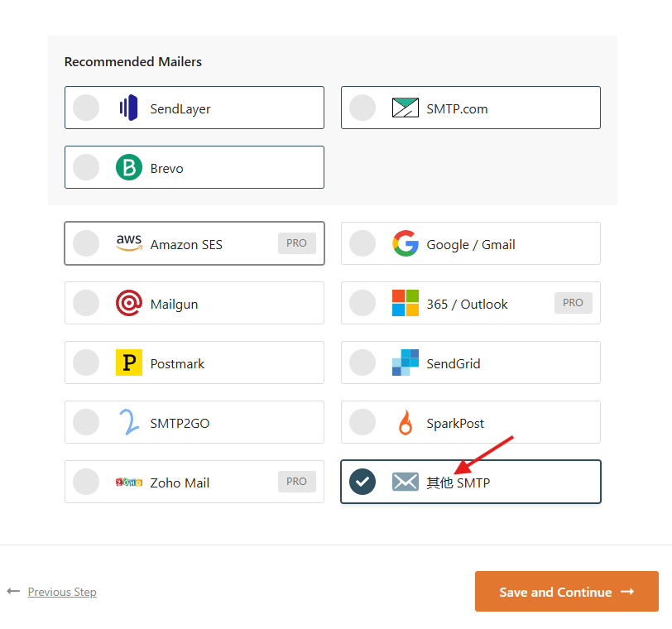Click the 365 / Outlook label text

(x=467, y=305)
